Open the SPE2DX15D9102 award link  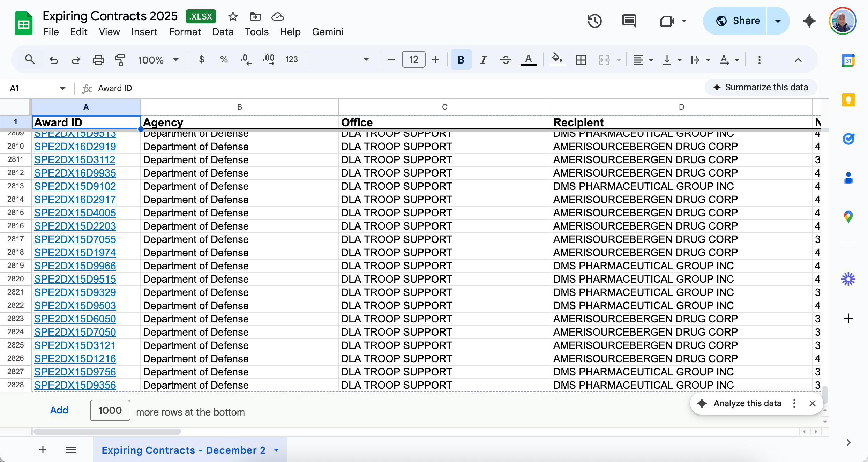coord(75,186)
